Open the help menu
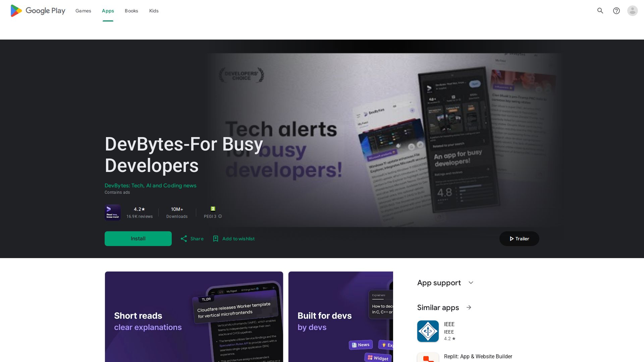Image resolution: width=644 pixels, height=362 pixels. click(x=616, y=11)
